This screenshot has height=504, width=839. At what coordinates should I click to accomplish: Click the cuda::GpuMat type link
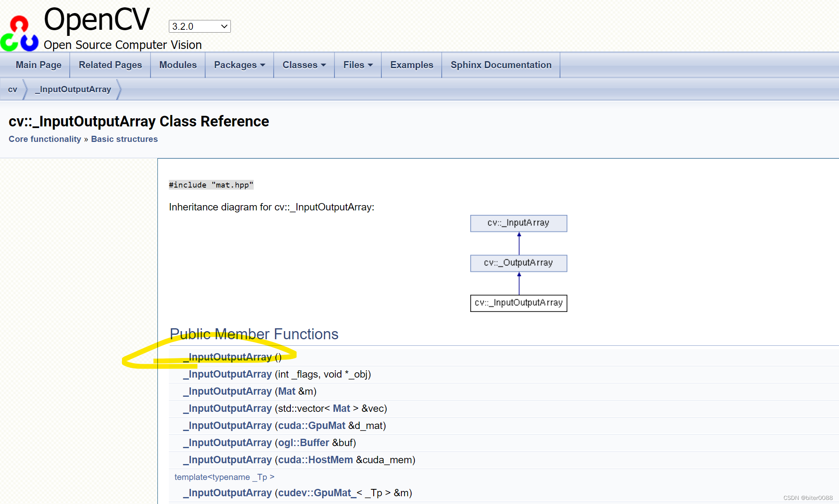click(x=312, y=426)
